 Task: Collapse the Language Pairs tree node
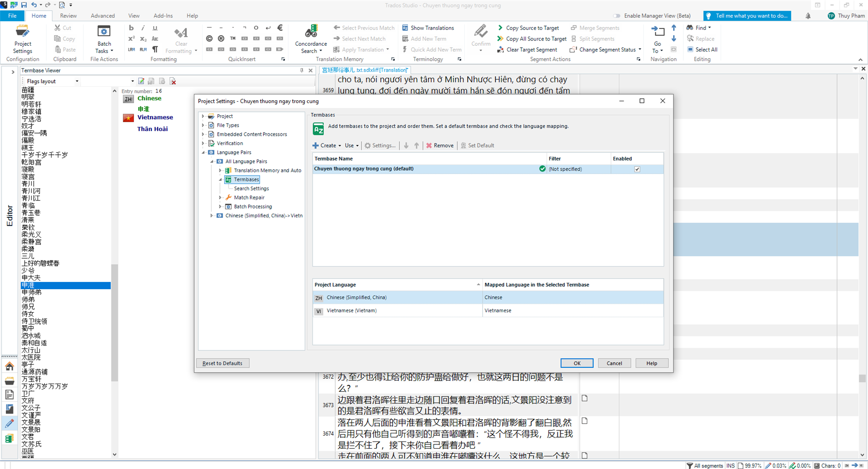(x=203, y=152)
